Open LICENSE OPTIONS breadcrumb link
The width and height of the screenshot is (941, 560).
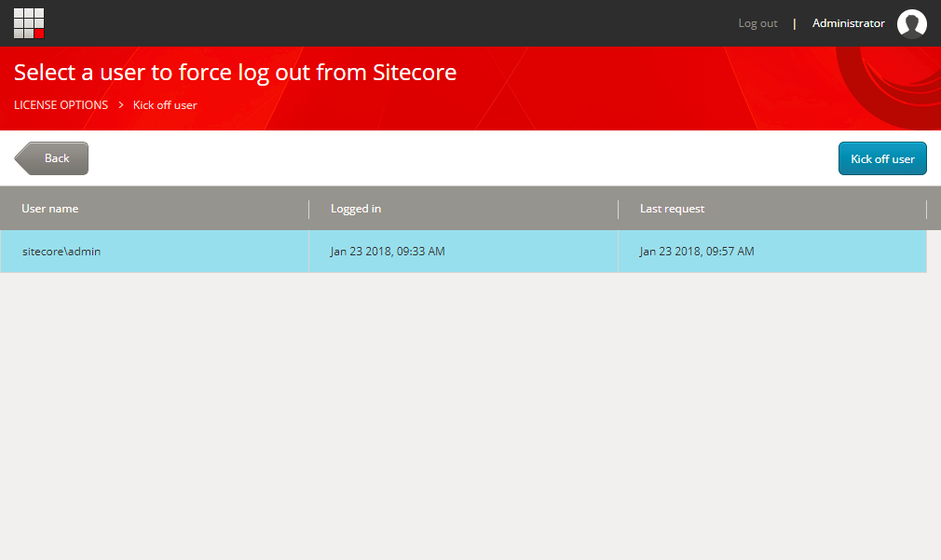tap(61, 105)
